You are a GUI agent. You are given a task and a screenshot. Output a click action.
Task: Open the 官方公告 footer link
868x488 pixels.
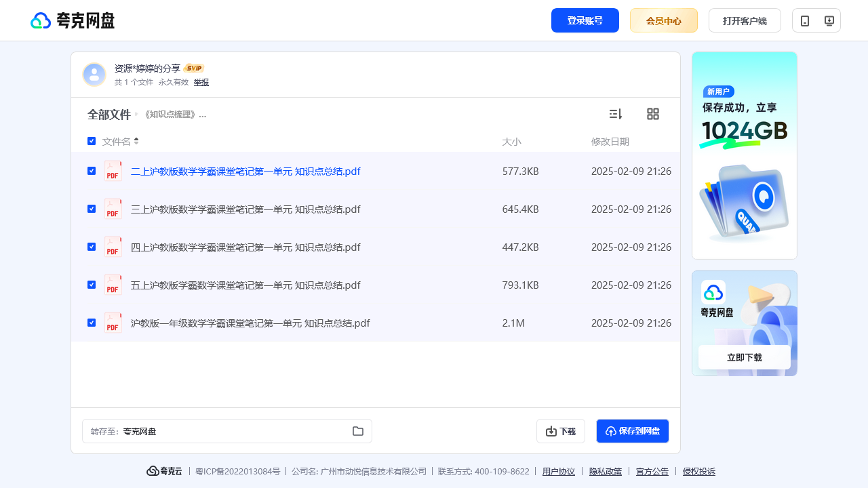coord(652,471)
